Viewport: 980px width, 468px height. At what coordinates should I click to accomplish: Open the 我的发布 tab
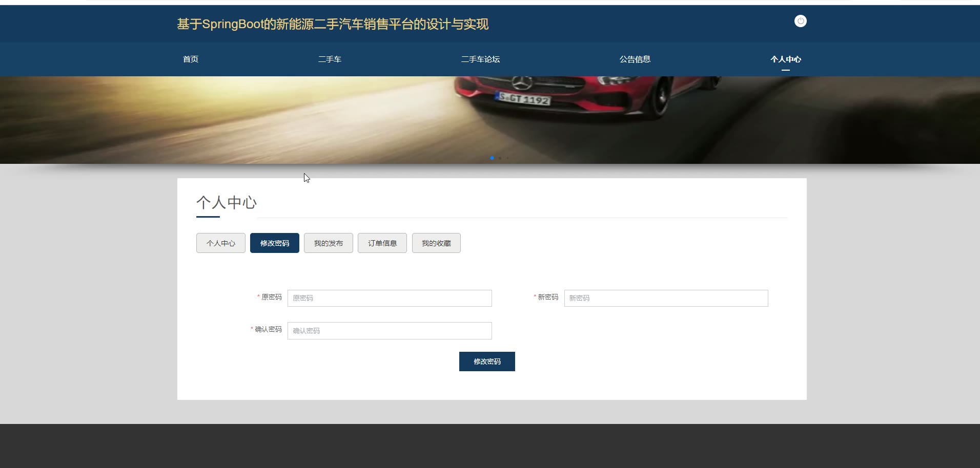(329, 243)
